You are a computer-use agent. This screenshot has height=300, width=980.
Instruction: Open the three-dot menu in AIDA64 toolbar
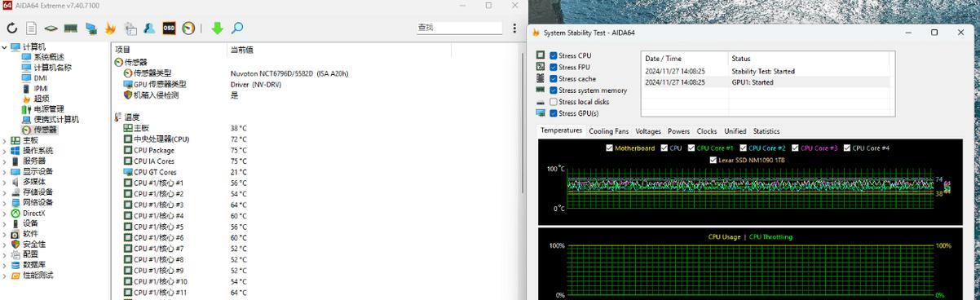pos(514,28)
